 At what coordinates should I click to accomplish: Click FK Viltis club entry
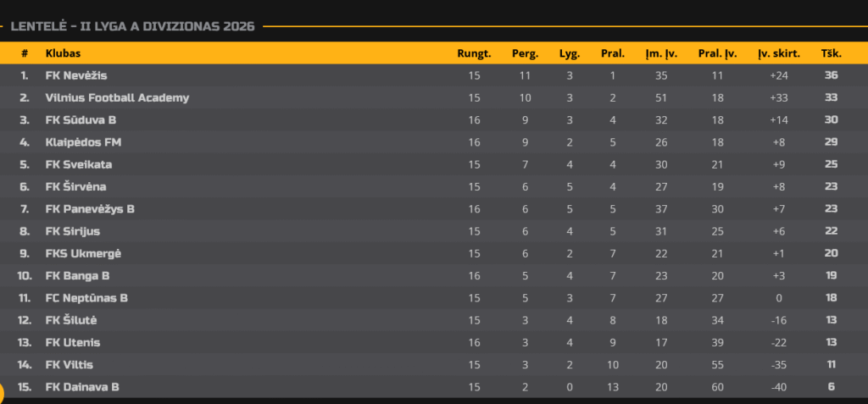[70, 365]
